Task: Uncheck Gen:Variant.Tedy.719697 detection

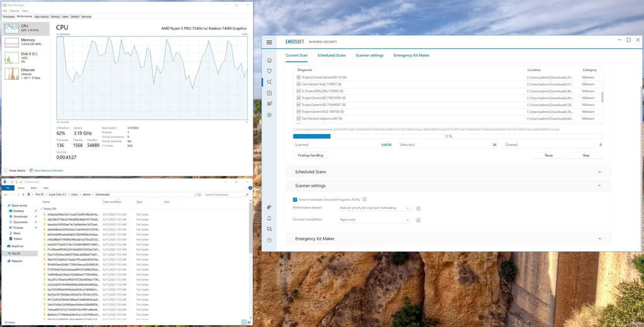Action: [299, 84]
